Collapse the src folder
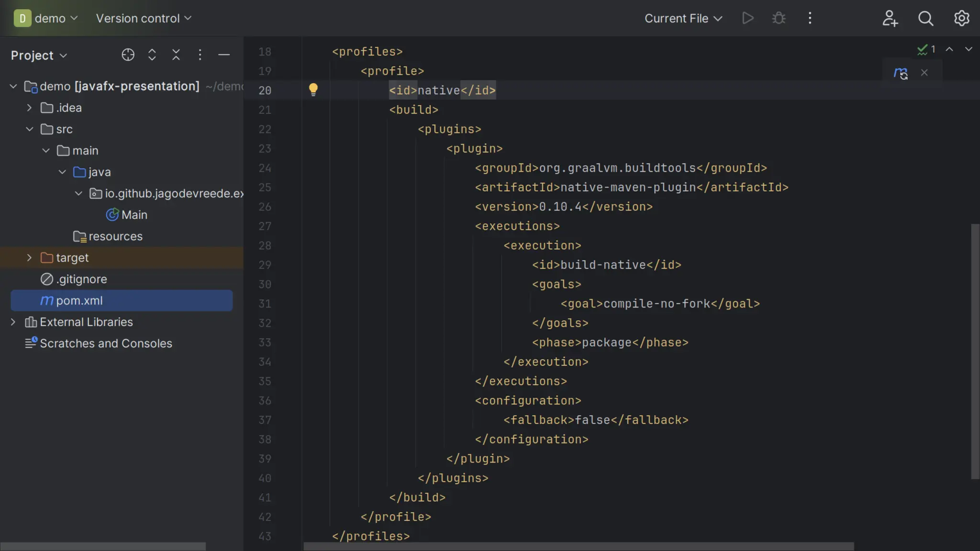The height and width of the screenshot is (551, 980). (29, 129)
